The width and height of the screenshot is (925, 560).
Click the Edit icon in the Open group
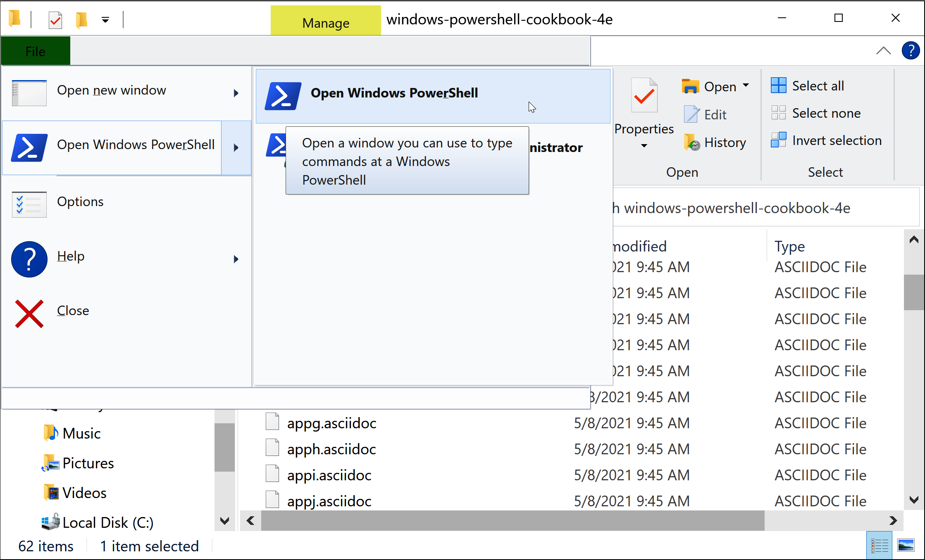click(691, 114)
